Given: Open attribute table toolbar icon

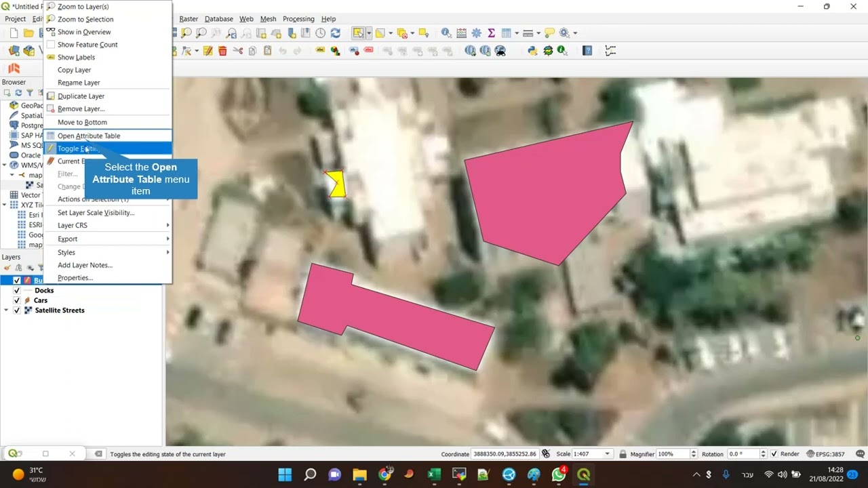Looking at the screenshot, I should (x=506, y=33).
